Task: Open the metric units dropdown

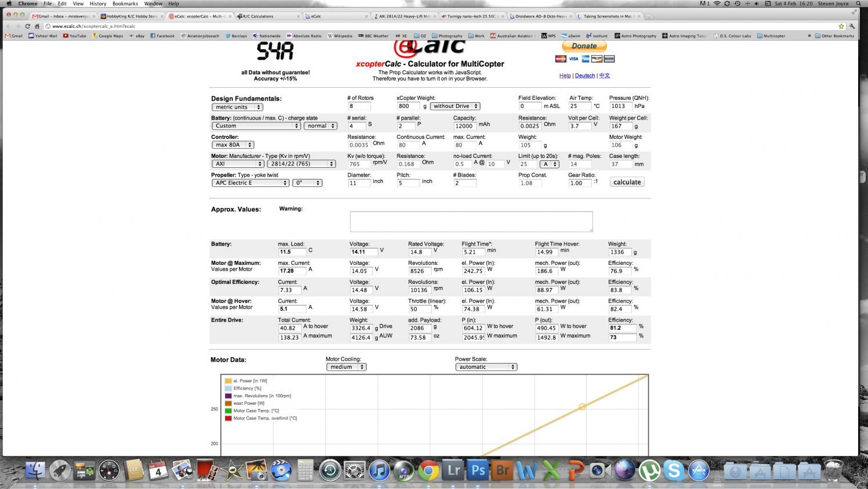Action: [x=238, y=107]
